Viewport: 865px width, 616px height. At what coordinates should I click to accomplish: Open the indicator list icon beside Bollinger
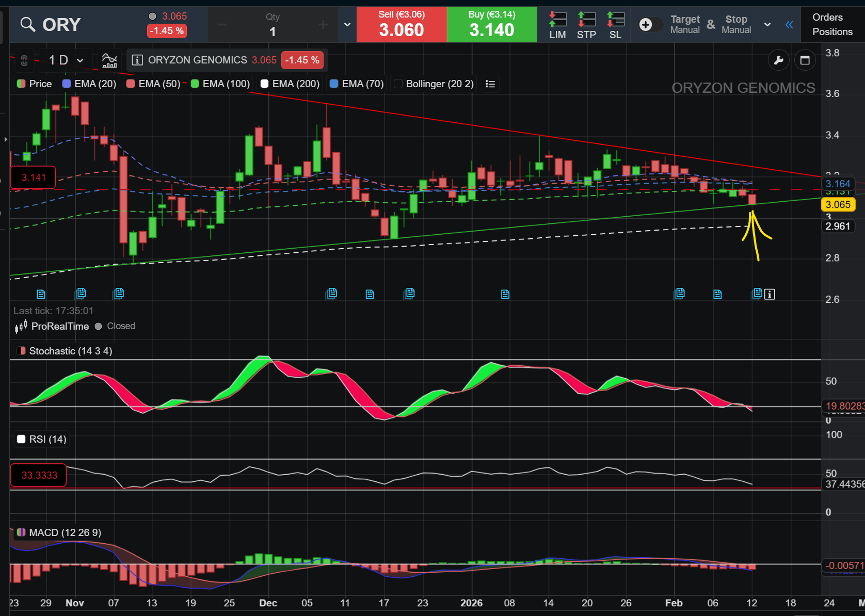490,84
